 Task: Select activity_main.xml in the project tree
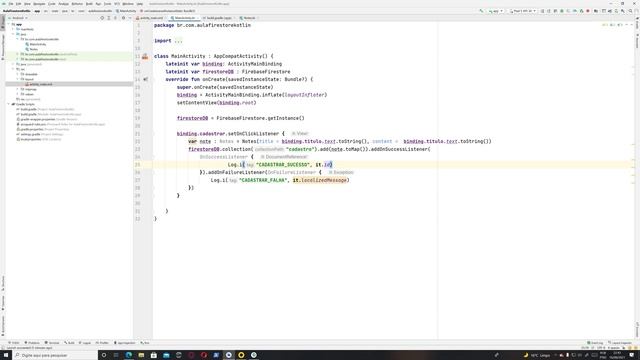click(x=39, y=84)
